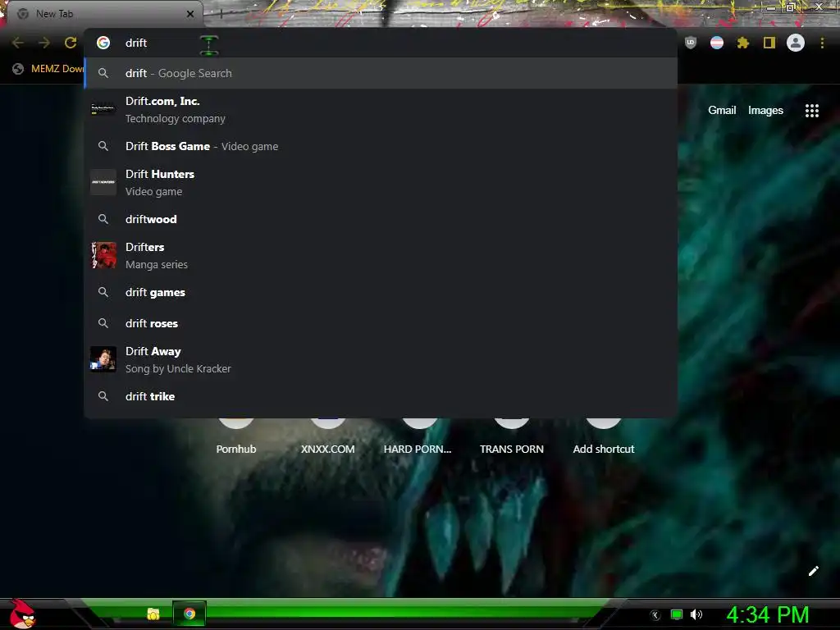Go back with the left arrow
Viewport: 840px width, 630px height.
pyautogui.click(x=18, y=43)
